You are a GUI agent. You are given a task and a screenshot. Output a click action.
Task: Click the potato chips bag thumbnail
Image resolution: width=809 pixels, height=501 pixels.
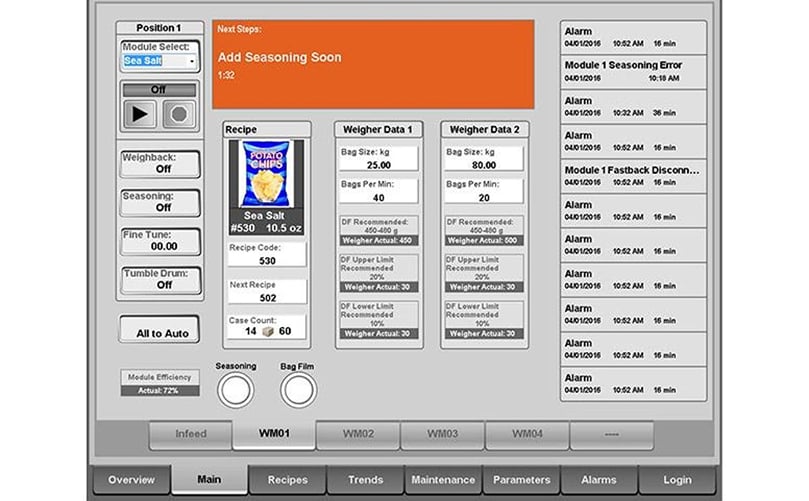[266, 174]
